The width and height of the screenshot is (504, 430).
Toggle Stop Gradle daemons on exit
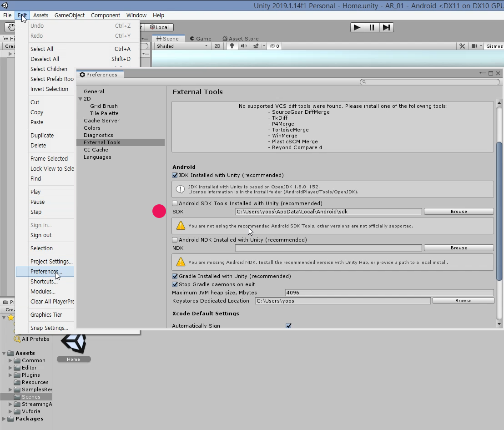pos(175,284)
